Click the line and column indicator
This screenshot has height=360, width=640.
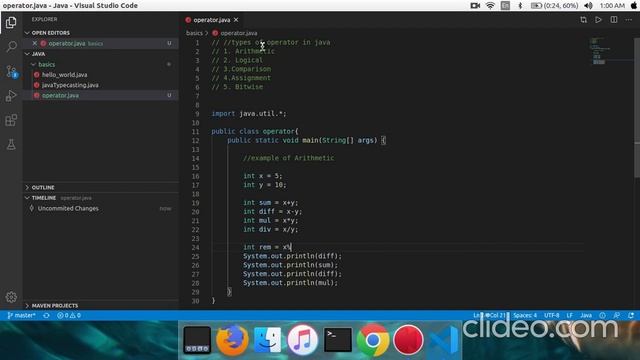tap(490, 316)
